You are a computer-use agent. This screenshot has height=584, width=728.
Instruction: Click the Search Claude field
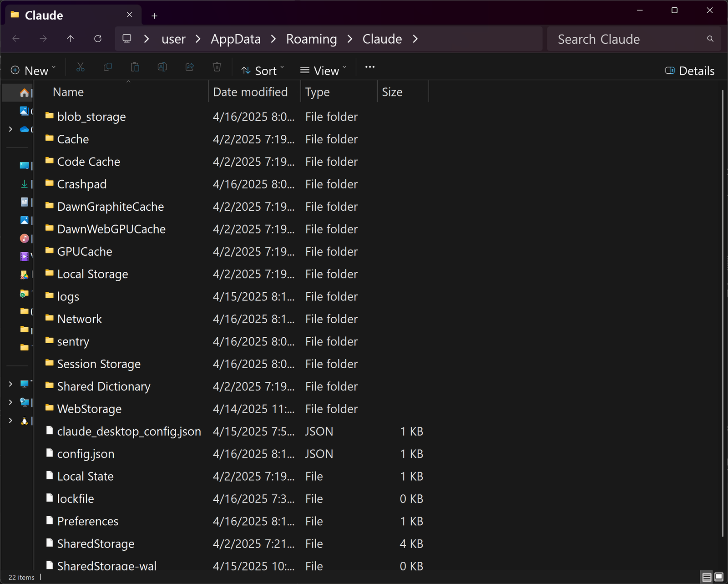coord(634,39)
